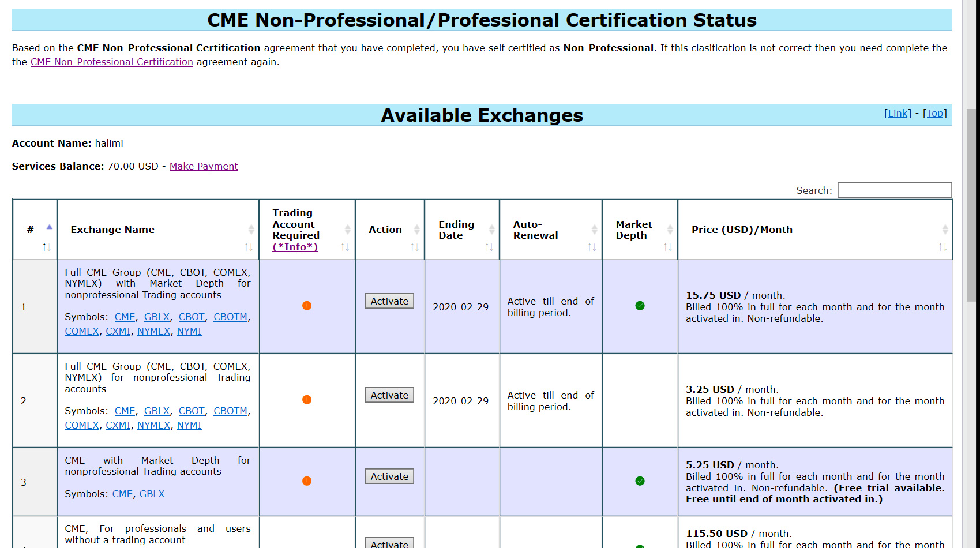This screenshot has width=980, height=548.
Task: Sort by Price (USD)/Month column
Action: [x=815, y=230]
